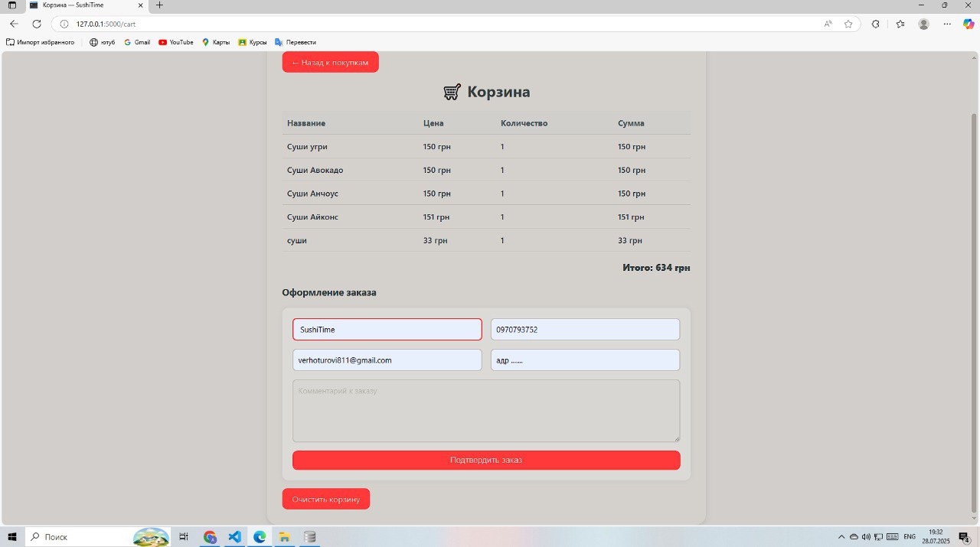
Task: Click the Суши угри row name
Action: tap(307, 147)
